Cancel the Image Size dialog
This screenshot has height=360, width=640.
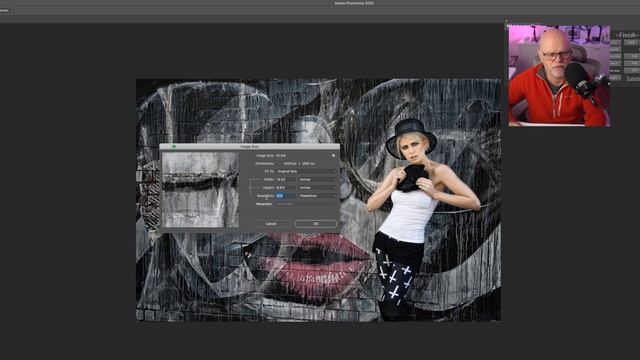[271, 224]
